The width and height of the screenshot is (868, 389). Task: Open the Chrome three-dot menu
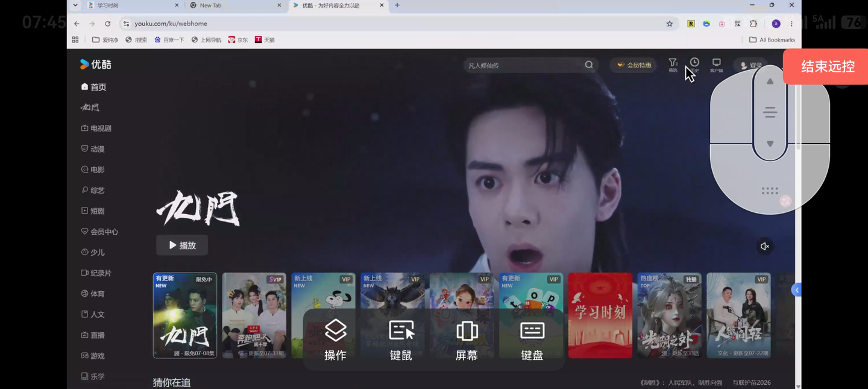[791, 24]
